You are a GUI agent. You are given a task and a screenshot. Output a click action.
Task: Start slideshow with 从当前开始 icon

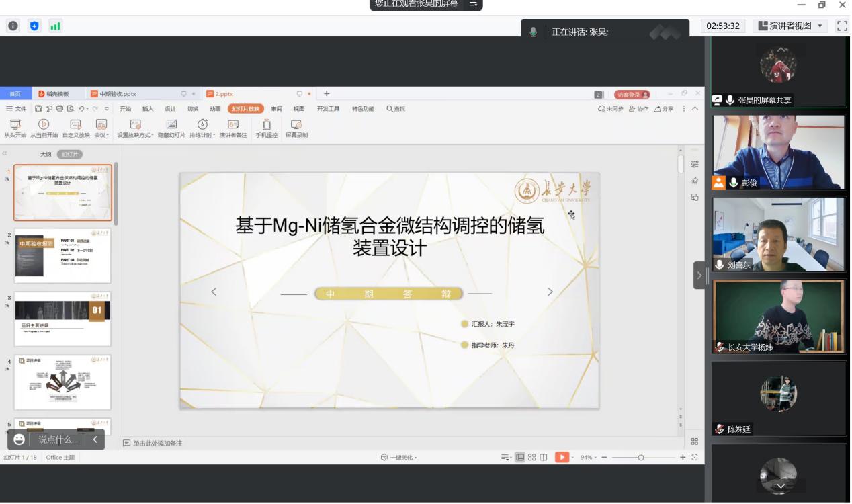pos(44,125)
